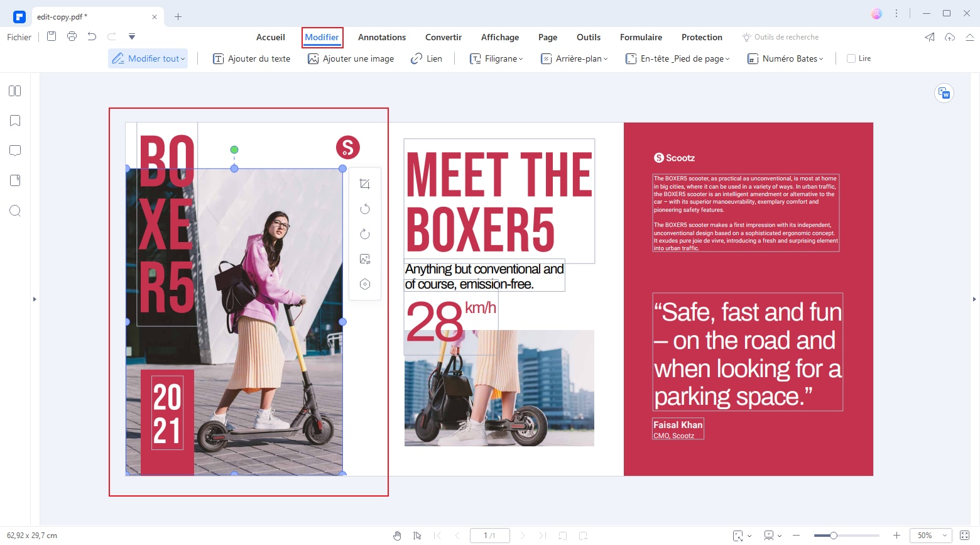Click Ajouter une image
Image resolution: width=980 pixels, height=545 pixels.
pyautogui.click(x=351, y=58)
